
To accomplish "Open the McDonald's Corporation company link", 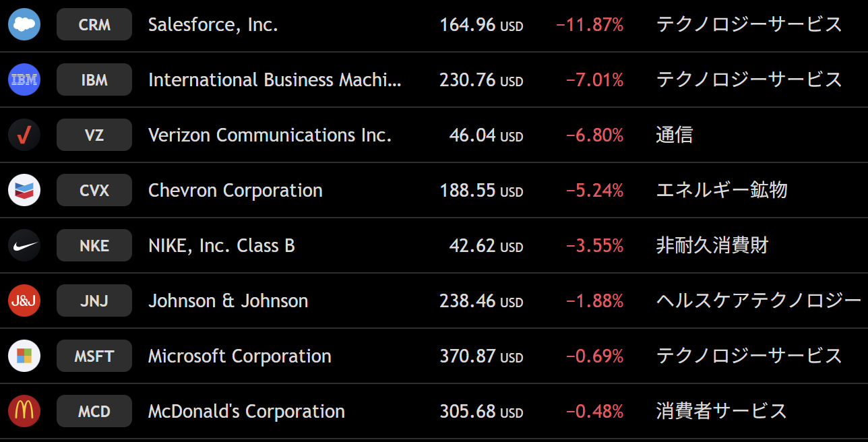I will click(x=246, y=412).
